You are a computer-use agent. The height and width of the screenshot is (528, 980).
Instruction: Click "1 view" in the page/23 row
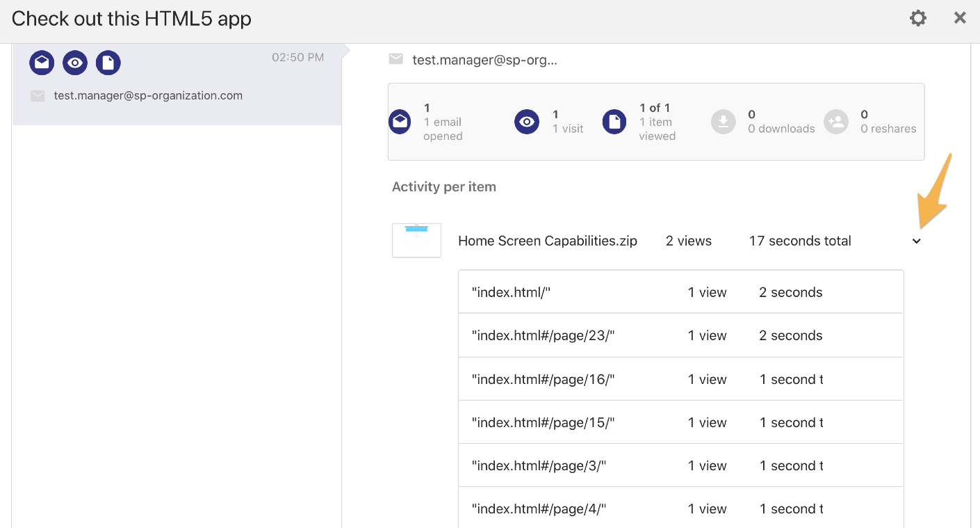(x=708, y=335)
